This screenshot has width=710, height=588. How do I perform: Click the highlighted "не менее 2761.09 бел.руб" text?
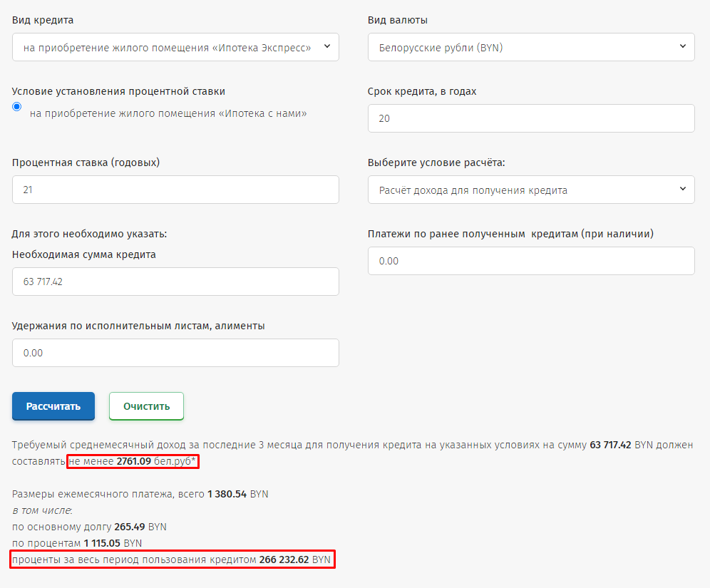(x=133, y=462)
